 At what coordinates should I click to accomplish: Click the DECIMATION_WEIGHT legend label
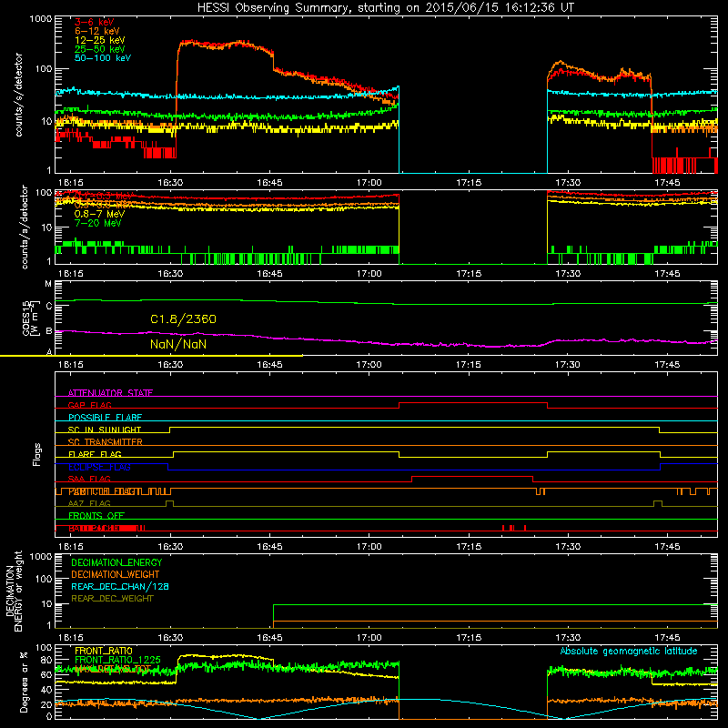(116, 574)
